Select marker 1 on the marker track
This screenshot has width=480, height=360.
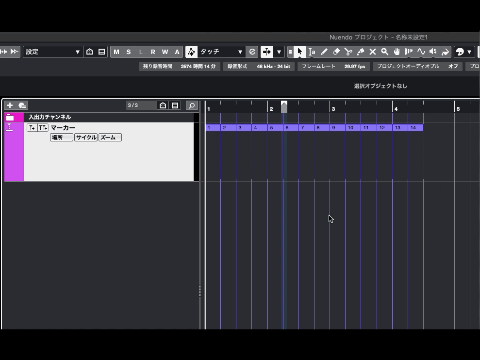[x=213, y=128]
